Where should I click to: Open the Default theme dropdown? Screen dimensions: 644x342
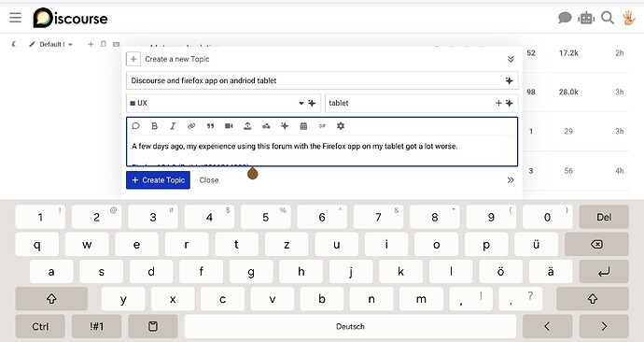[x=51, y=44]
